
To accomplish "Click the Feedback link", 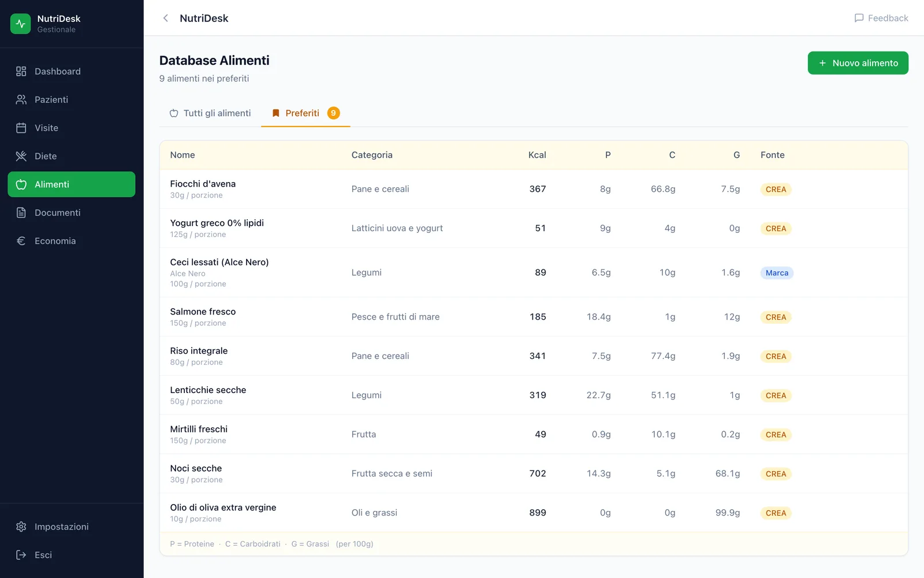I will [881, 18].
